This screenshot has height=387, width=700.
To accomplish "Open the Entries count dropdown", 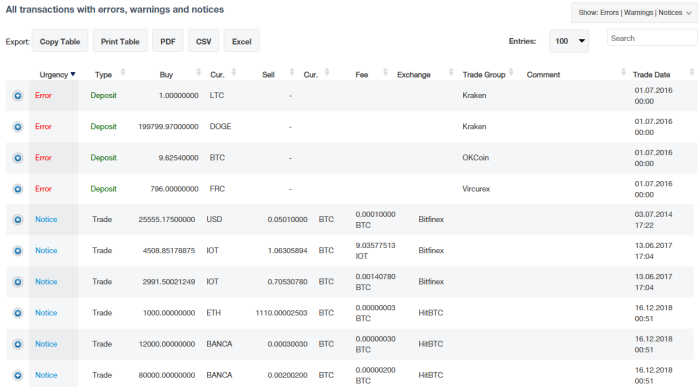I will pyautogui.click(x=569, y=41).
